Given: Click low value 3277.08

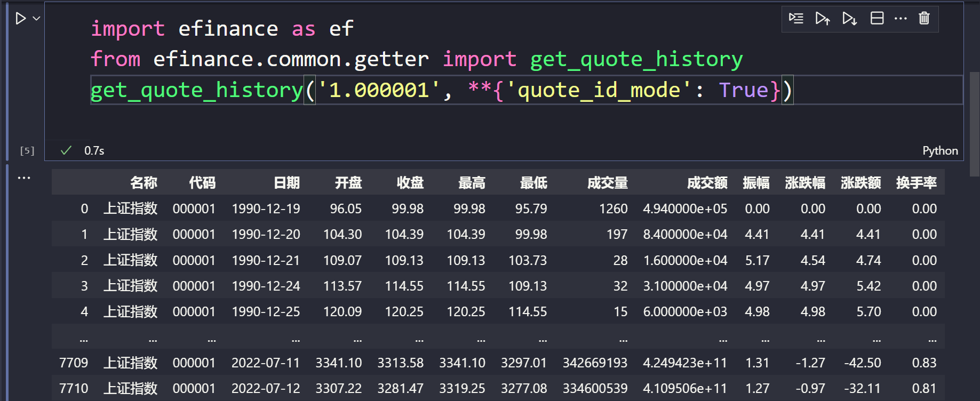Looking at the screenshot, I should pyautogui.click(x=524, y=388).
